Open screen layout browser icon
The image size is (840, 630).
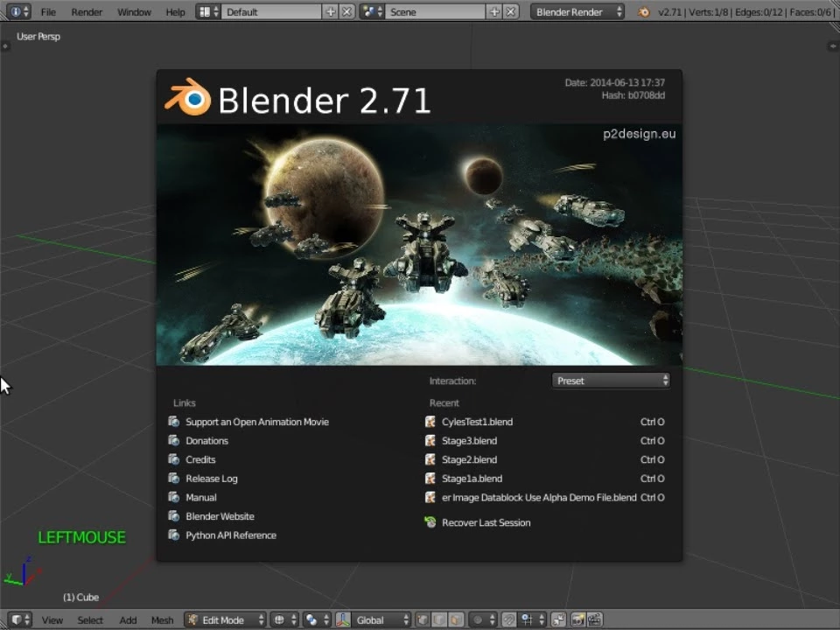pos(208,11)
